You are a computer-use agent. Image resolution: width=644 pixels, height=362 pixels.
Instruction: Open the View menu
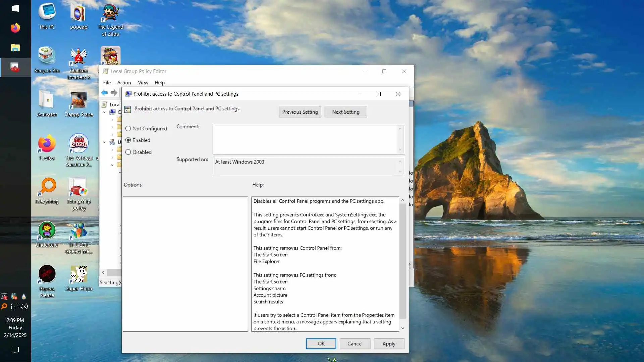pyautogui.click(x=143, y=83)
